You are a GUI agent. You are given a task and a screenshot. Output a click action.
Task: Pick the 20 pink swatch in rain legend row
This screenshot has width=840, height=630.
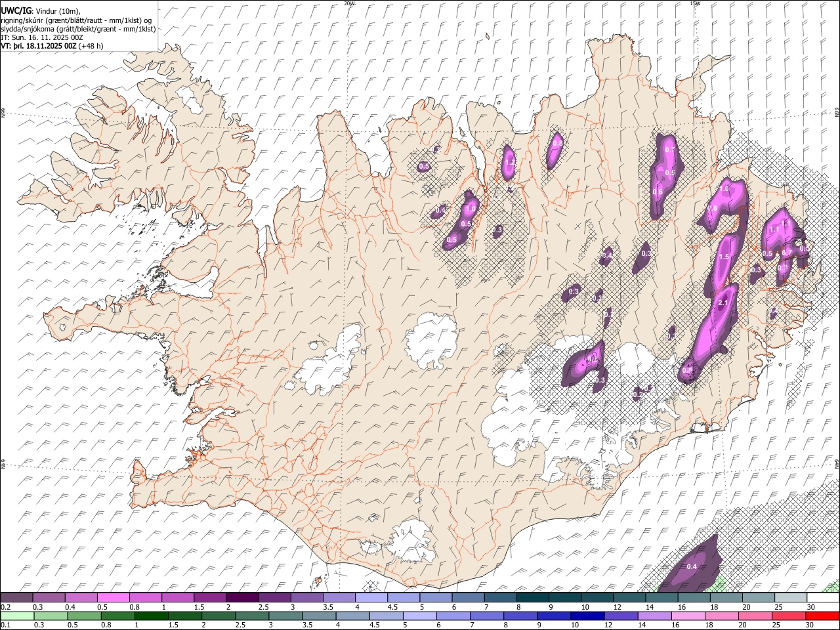point(755,616)
